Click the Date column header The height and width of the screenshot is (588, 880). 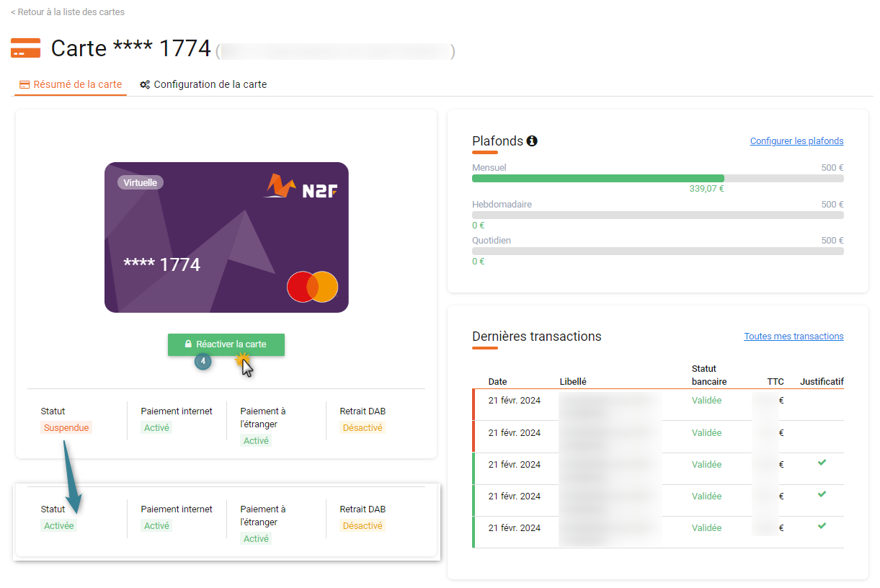pyautogui.click(x=497, y=382)
